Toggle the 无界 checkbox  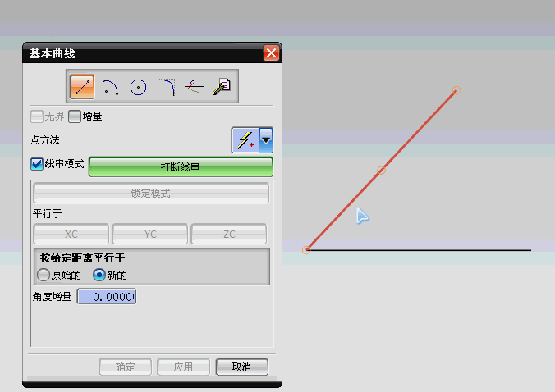click(x=37, y=116)
